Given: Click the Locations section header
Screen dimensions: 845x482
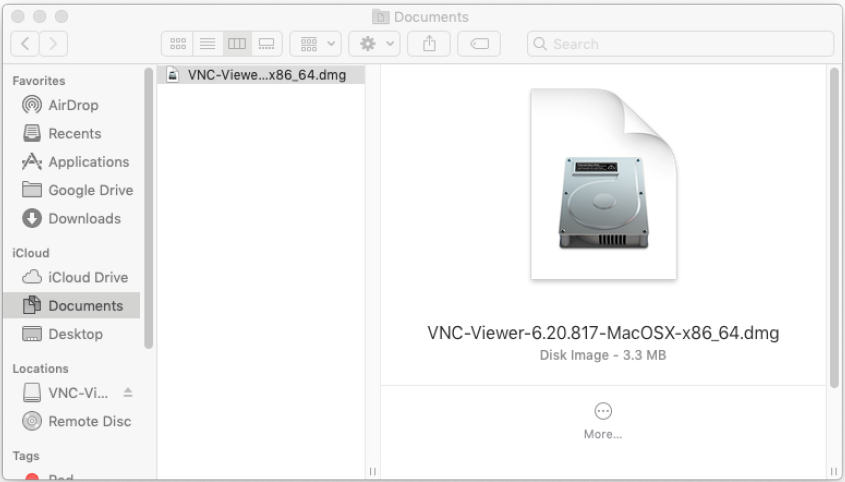Looking at the screenshot, I should click(x=40, y=369).
